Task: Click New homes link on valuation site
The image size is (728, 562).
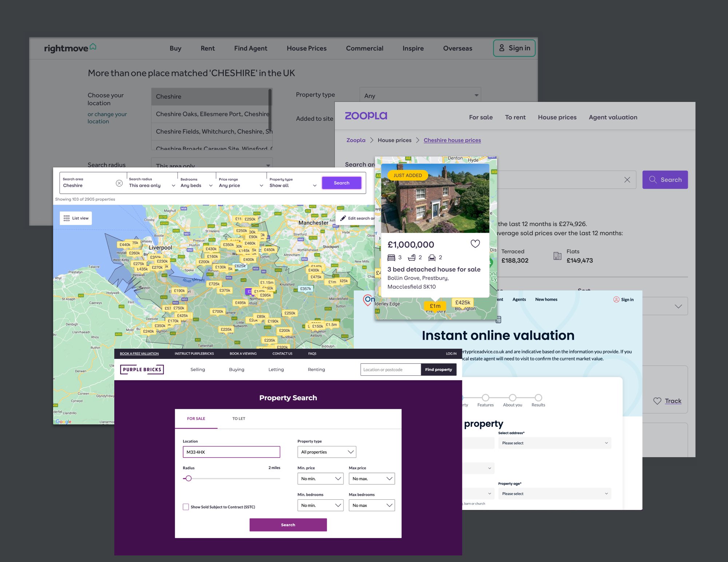Action: pos(546,300)
